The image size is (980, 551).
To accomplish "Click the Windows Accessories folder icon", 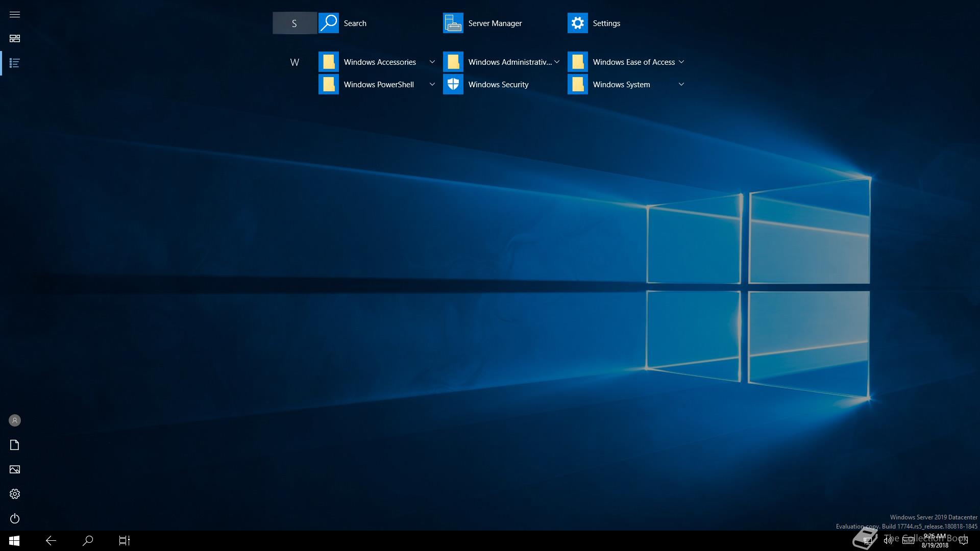I will [329, 62].
